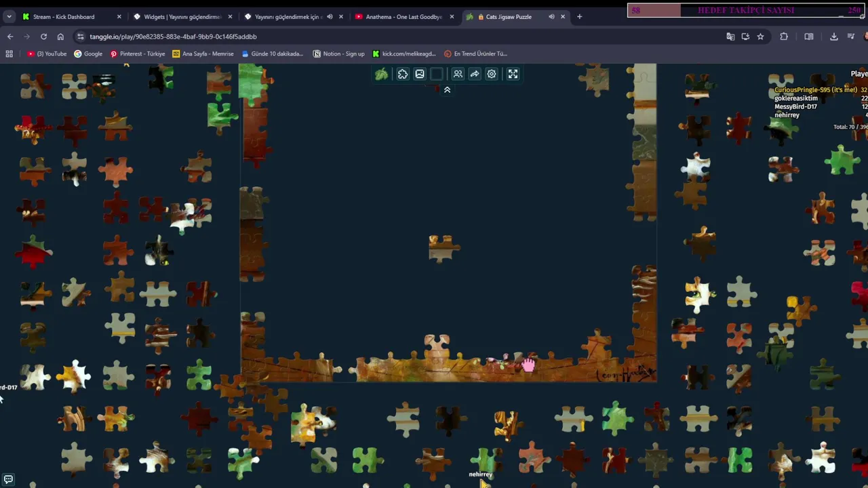Screen dimensions: 868x488
Task: Open kick.com/melikeagd bookmark
Action: pyautogui.click(x=403, y=54)
